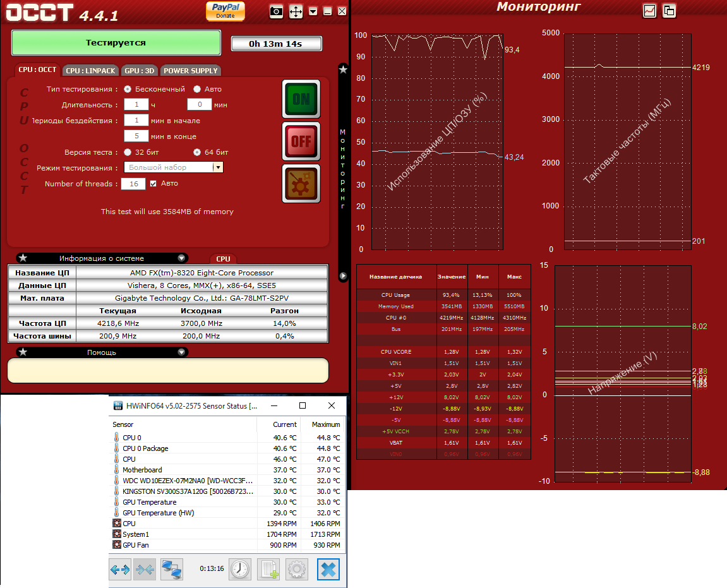
Task: Click the screenshot camera icon in OCCT
Action: coord(276,11)
